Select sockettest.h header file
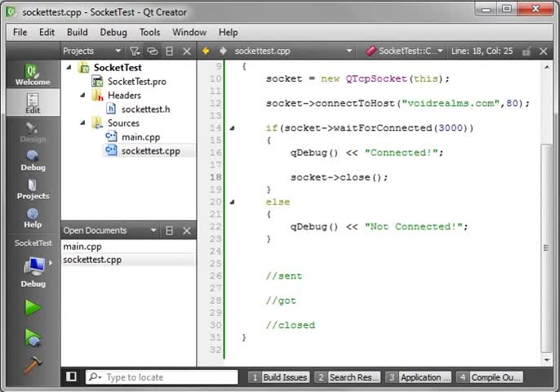The height and width of the screenshot is (392, 560). point(145,109)
